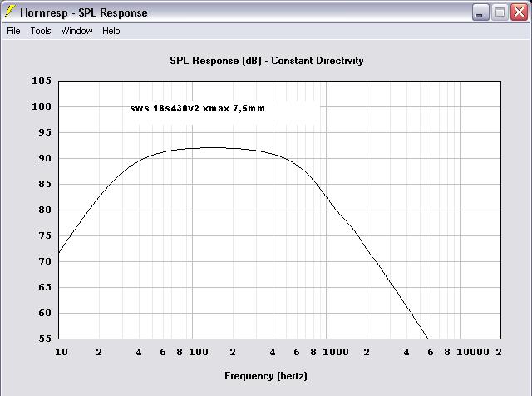Open the File menu

click(13, 31)
